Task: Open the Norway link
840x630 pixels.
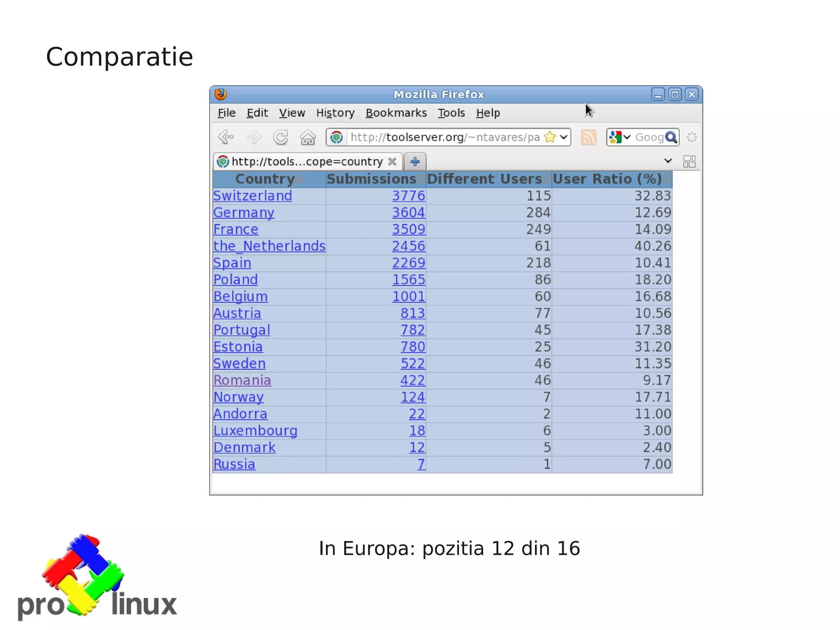Action: pos(238,397)
